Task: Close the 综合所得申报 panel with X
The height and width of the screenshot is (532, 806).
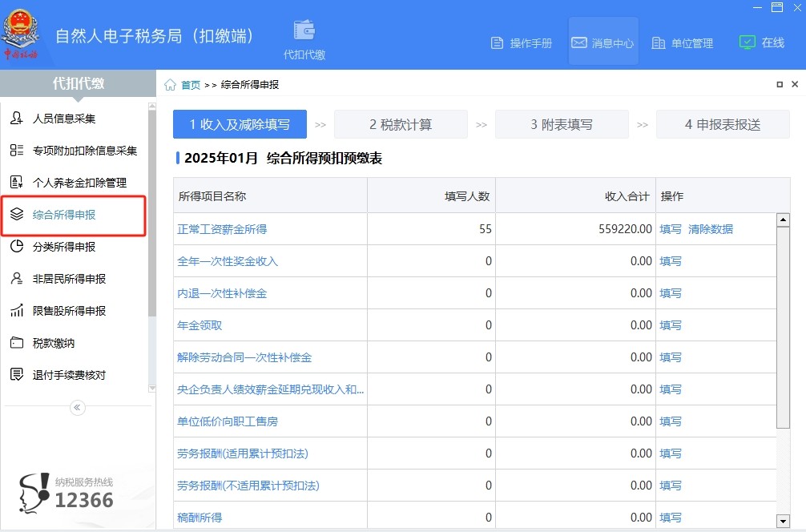Action: pyautogui.click(x=795, y=84)
